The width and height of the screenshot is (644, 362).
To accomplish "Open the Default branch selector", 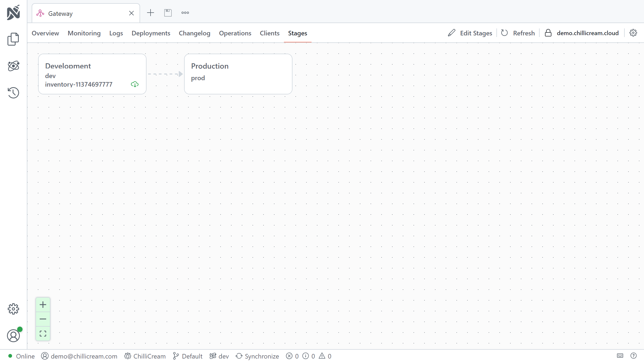I will 188,356.
